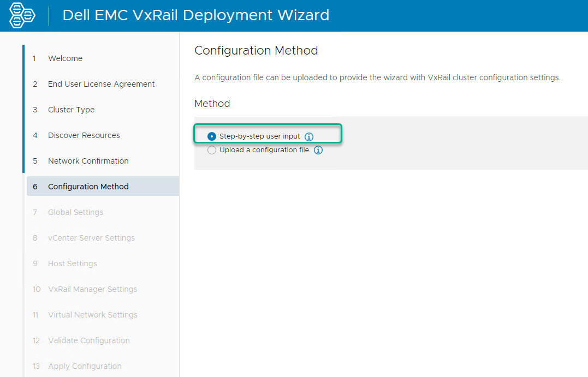Open Discover Resources step
588x377 pixels.
tap(84, 135)
